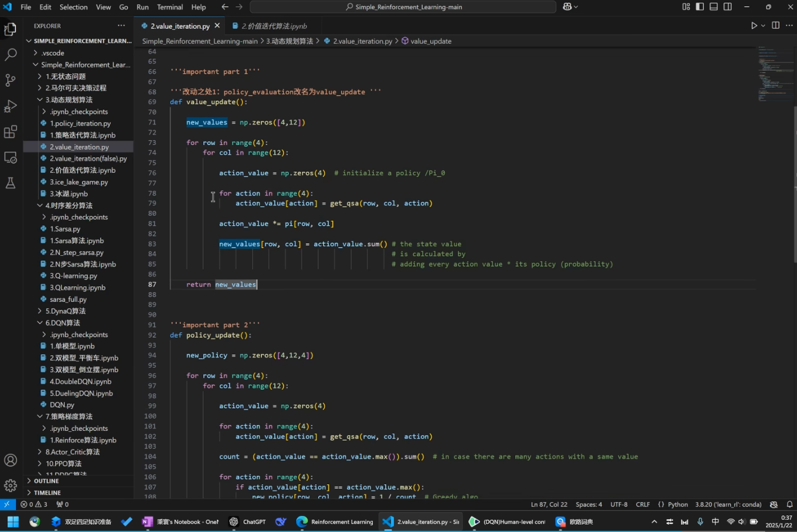Open remote window button in status bar
This screenshot has width=797, height=532.
point(7,504)
